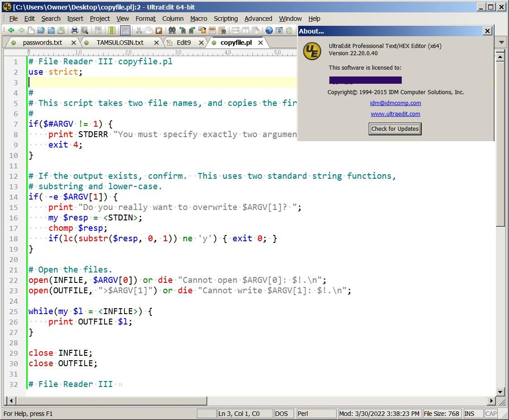Click the Check for Updates button
The height and width of the screenshot is (420, 509).
(395, 129)
